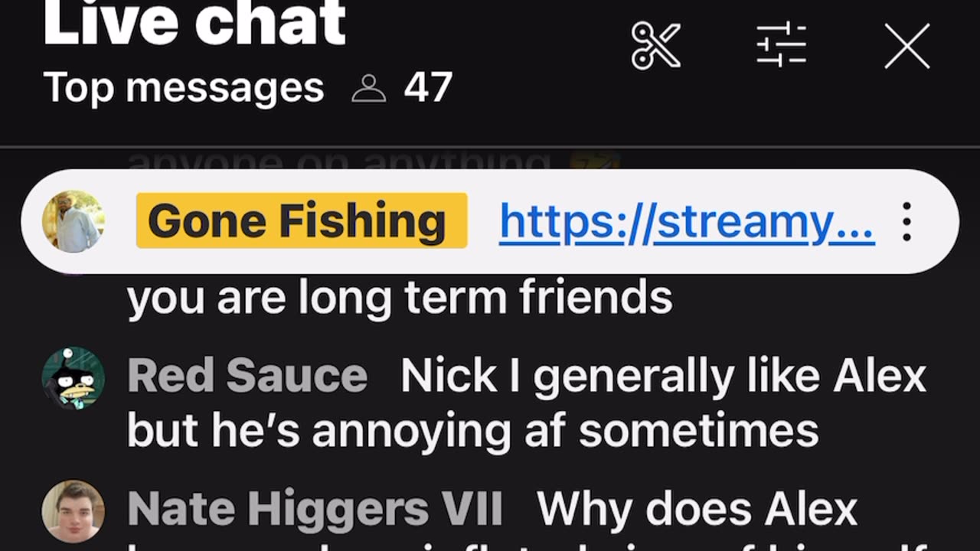Select the Gone Fishing highlighted username
Image resolution: width=980 pixels, height=551 pixels.
point(302,220)
